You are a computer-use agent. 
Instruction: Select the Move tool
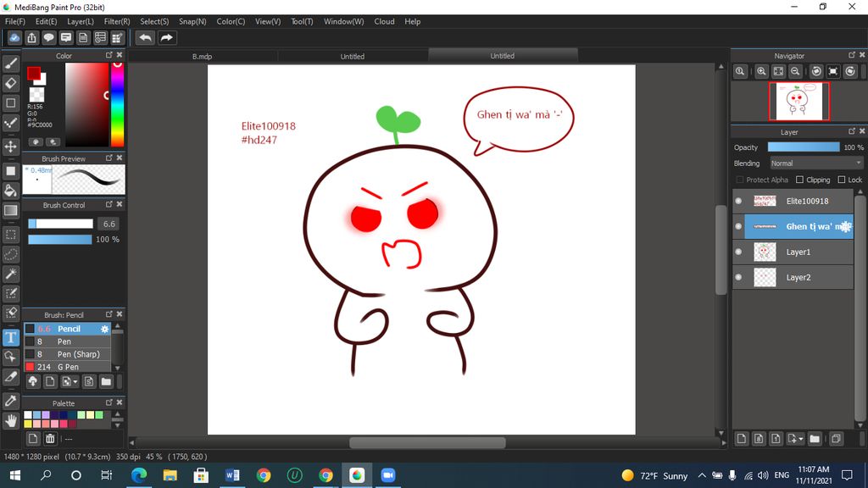(x=11, y=147)
